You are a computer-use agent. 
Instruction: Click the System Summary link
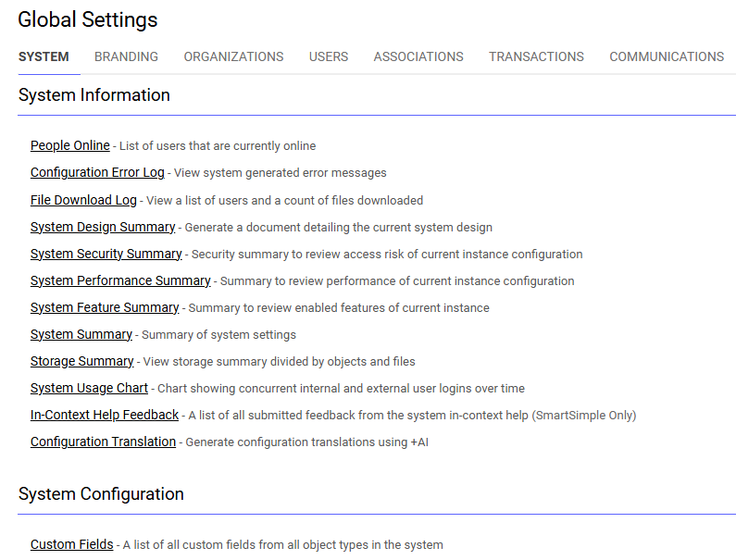click(81, 334)
